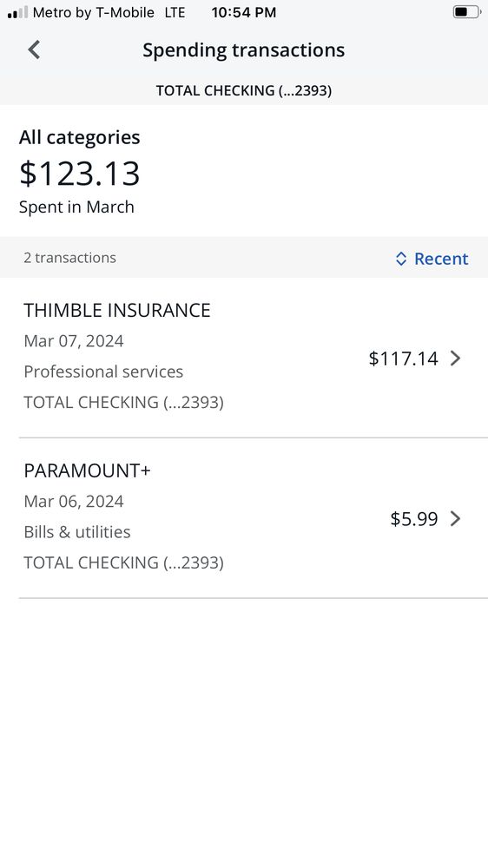
Task: Select the All categories heading
Action: pyautogui.click(x=79, y=137)
